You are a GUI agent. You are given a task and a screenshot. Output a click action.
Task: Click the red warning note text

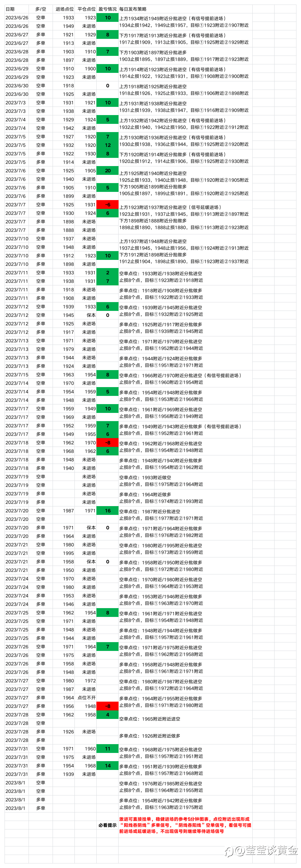(185, 825)
